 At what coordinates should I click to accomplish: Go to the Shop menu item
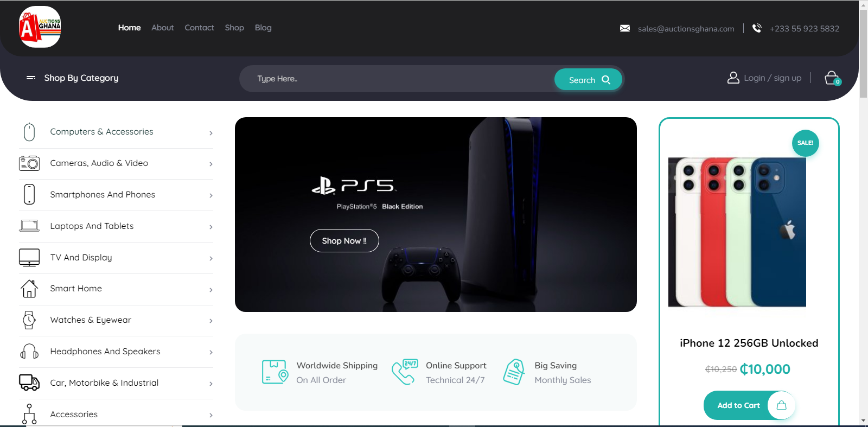[x=234, y=28]
